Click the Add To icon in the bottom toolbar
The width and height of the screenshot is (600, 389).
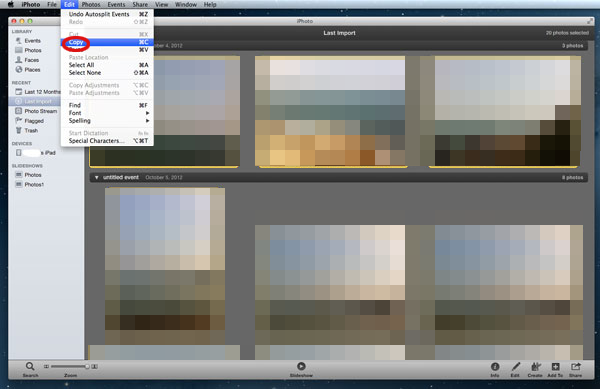tap(555, 366)
